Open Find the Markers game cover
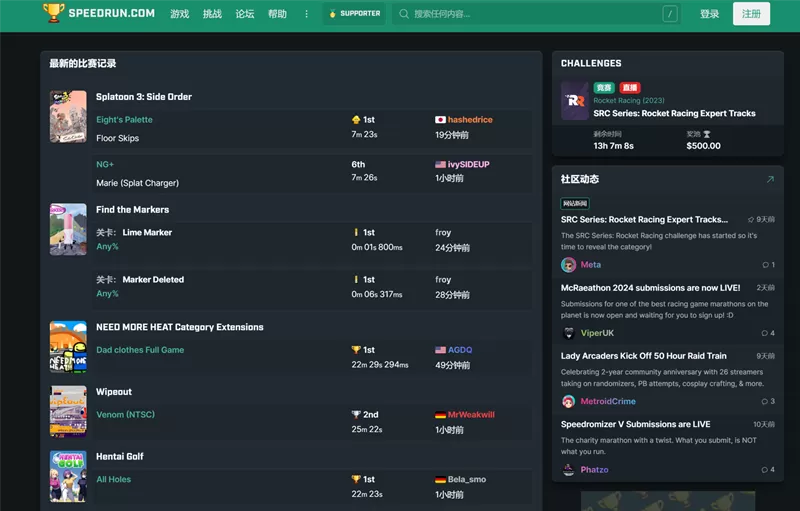Screen dimensions: 800x511 (68, 229)
